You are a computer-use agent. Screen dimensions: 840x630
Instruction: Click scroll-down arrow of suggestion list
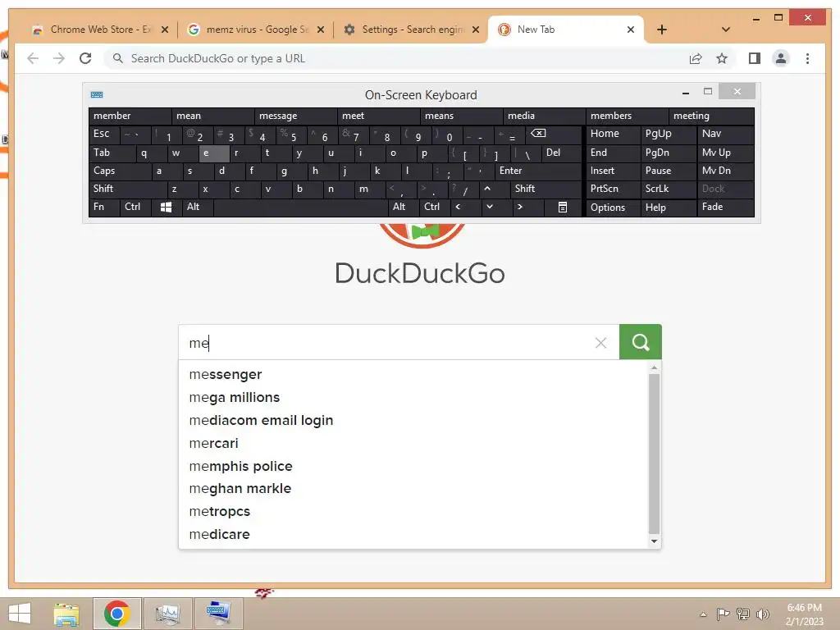(654, 541)
